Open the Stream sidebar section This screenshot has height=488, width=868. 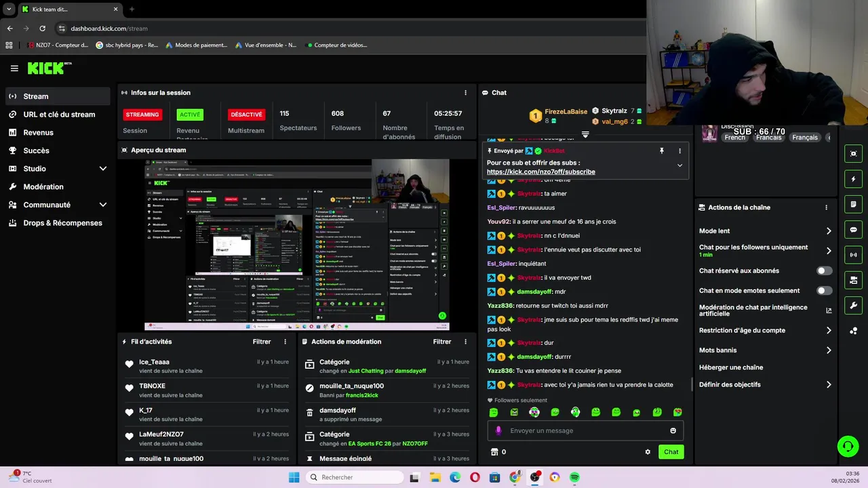tap(57, 96)
